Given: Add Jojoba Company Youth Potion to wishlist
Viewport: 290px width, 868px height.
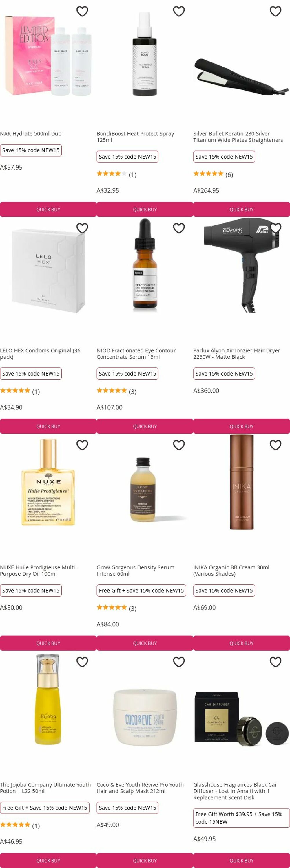Looking at the screenshot, I should click(82, 663).
